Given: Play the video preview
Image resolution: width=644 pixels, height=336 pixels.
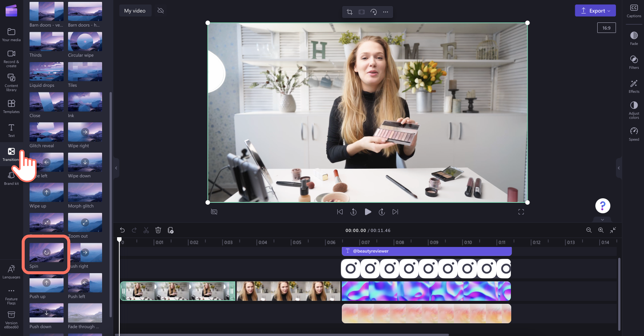Looking at the screenshot, I should (368, 212).
